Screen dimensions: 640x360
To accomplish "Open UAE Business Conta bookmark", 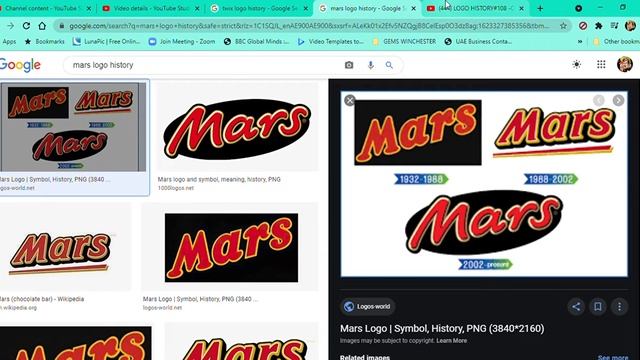I will (x=478, y=42).
